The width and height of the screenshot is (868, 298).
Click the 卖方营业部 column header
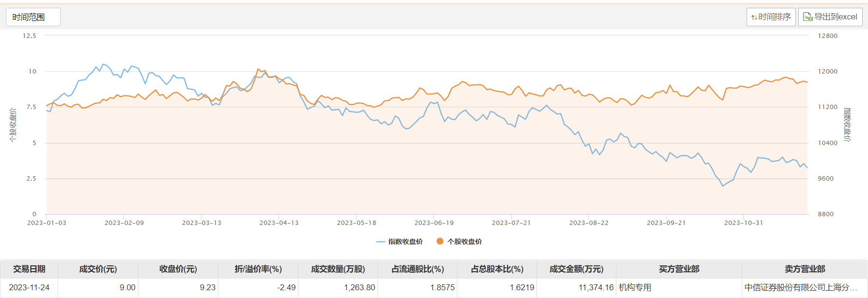pyautogui.click(x=805, y=269)
